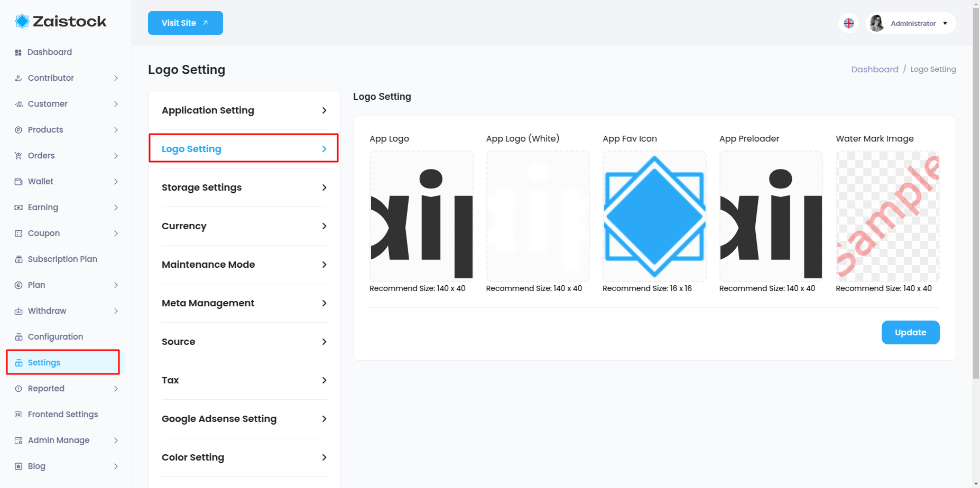Click the Coupon sidebar icon
The height and width of the screenshot is (488, 980).
tap(19, 233)
